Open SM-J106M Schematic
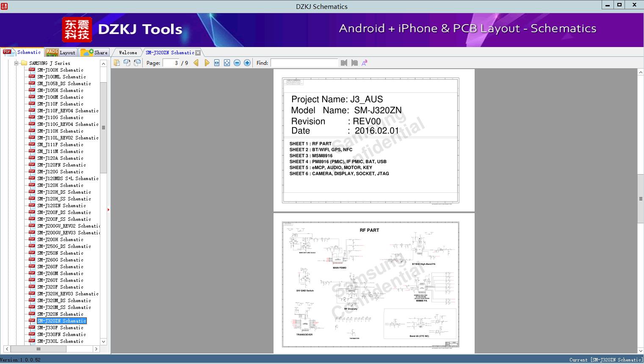Viewport: 644px width, 364px height. (60, 97)
